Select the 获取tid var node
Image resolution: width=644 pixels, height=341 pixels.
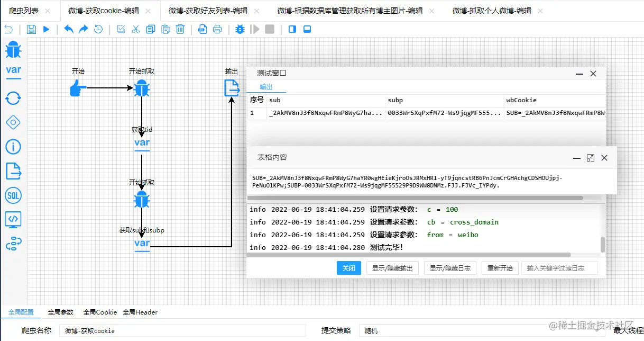[x=142, y=143]
